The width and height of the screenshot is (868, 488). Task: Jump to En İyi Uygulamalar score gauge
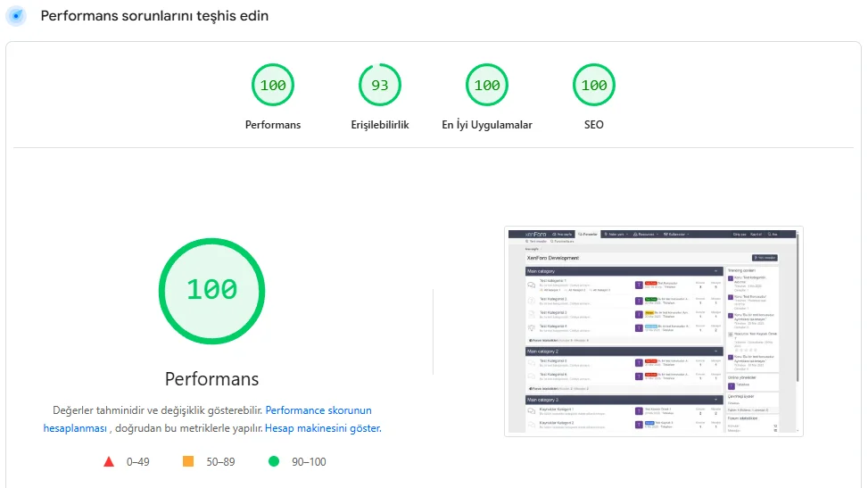[x=487, y=86]
